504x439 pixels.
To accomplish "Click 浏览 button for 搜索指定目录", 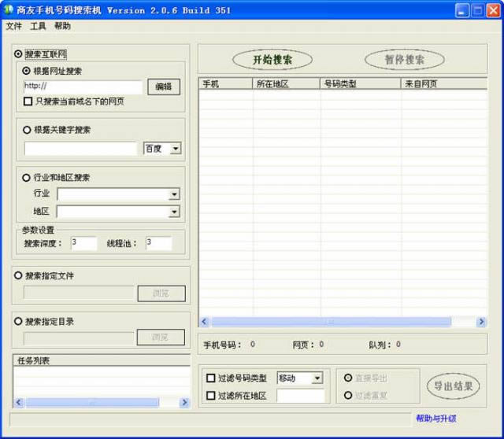I will click(x=161, y=338).
